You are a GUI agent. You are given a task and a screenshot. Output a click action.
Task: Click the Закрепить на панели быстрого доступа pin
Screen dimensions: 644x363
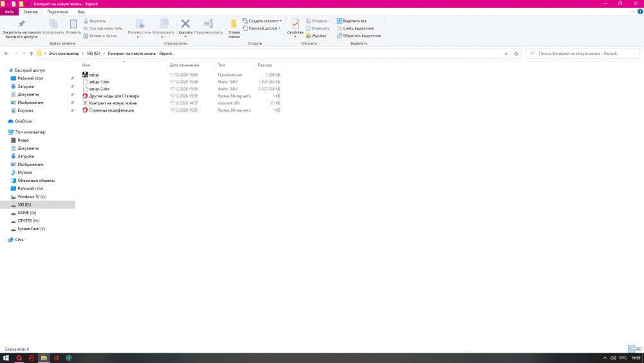(x=21, y=26)
